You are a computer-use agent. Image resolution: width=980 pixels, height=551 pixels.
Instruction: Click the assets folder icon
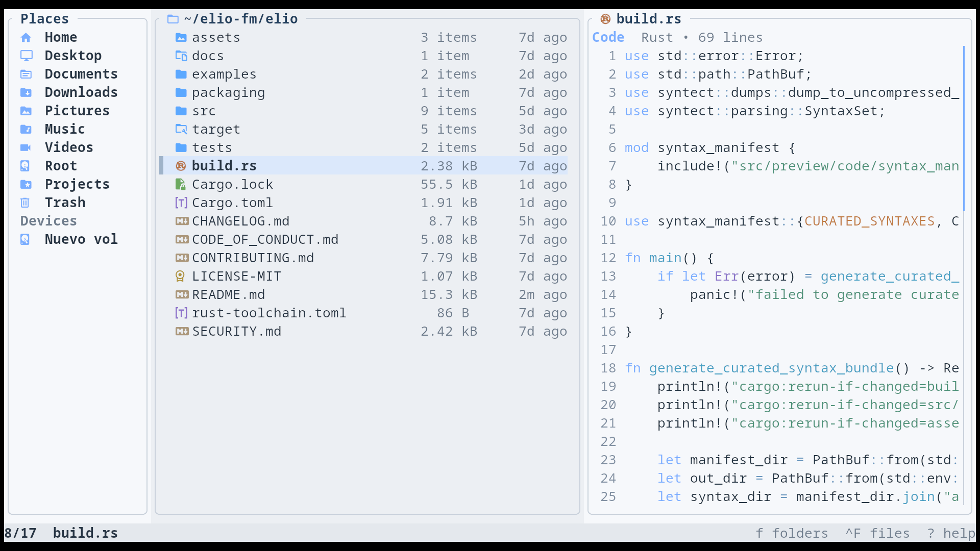(x=181, y=38)
